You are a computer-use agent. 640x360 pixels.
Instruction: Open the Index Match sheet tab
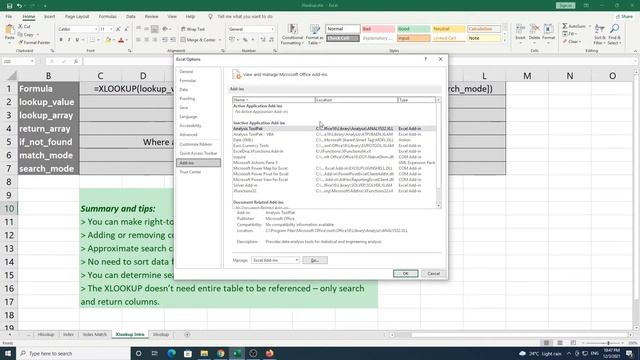point(94,335)
